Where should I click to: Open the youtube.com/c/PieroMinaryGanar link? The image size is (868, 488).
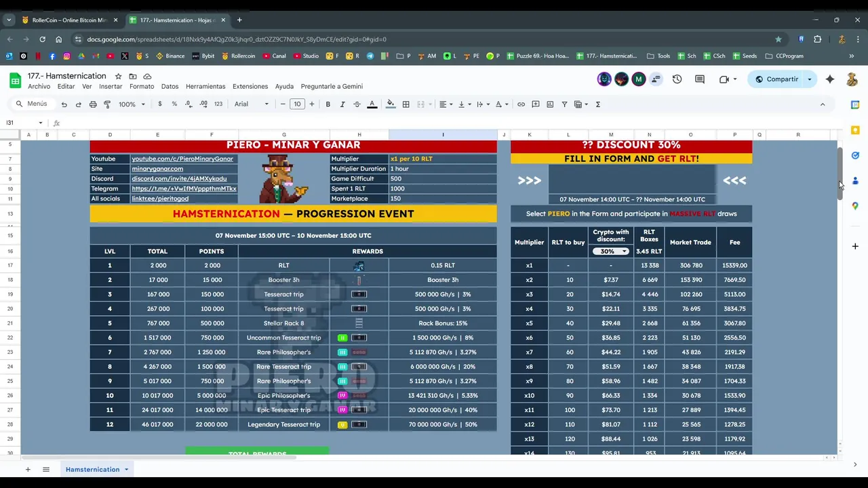pyautogui.click(x=182, y=159)
